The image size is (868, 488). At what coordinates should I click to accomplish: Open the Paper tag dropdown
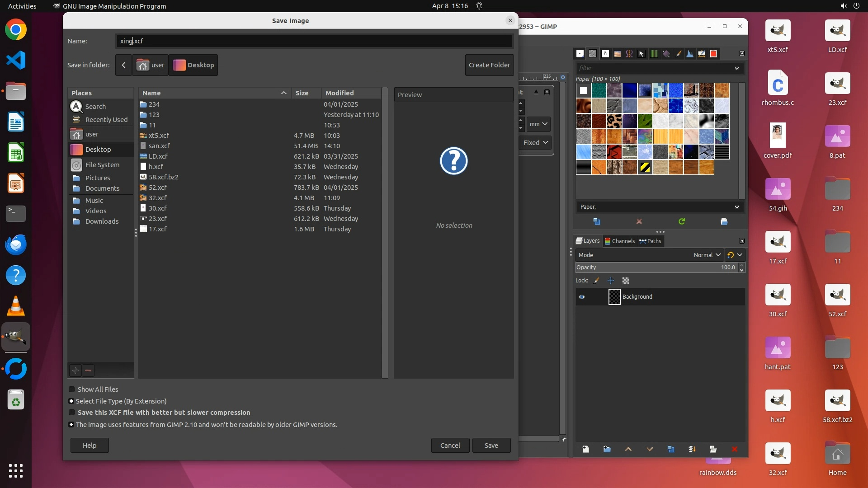pos(736,207)
